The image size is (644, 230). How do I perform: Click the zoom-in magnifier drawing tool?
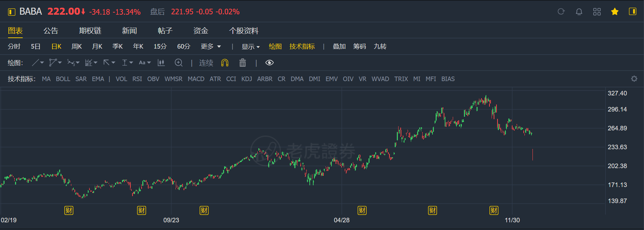pyautogui.click(x=179, y=63)
